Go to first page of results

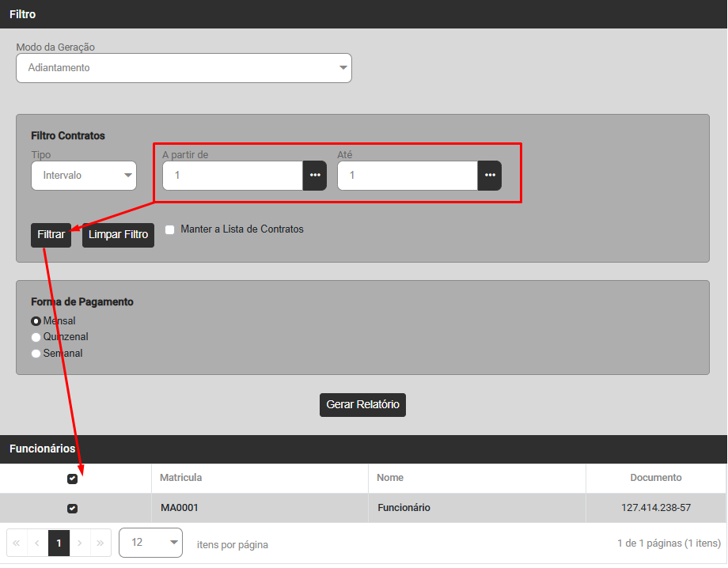(17, 543)
